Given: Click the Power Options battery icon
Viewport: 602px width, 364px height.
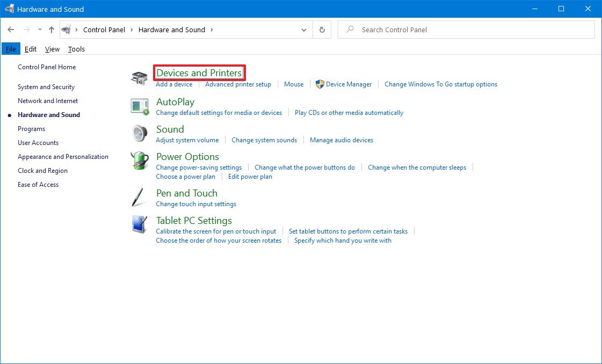Looking at the screenshot, I should [x=139, y=160].
